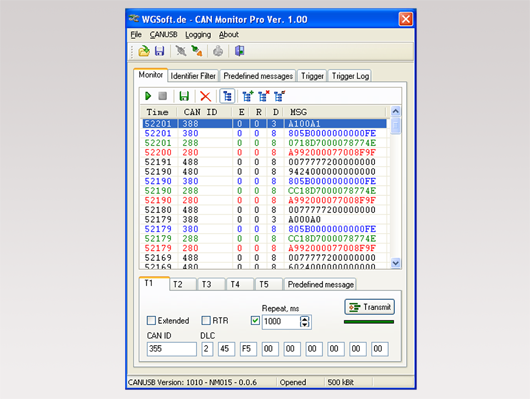
Task: Select the T2 transmit tab
Action: [x=183, y=284]
